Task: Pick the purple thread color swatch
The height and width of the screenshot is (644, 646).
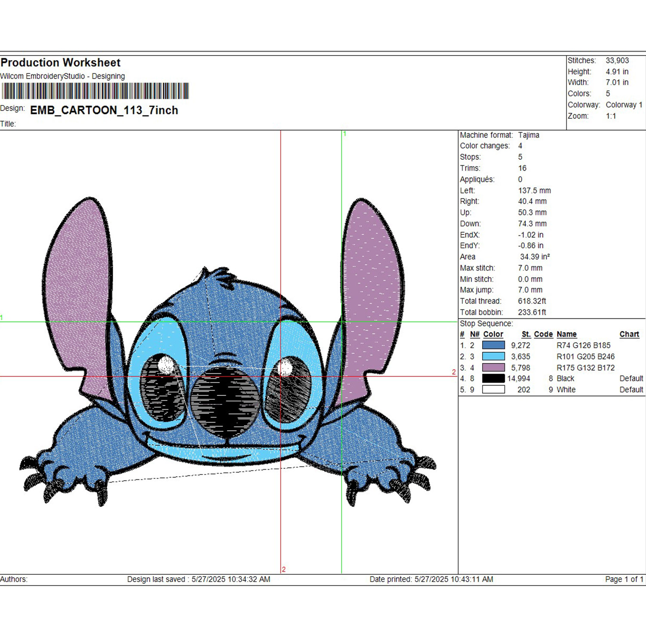Action: 493,367
